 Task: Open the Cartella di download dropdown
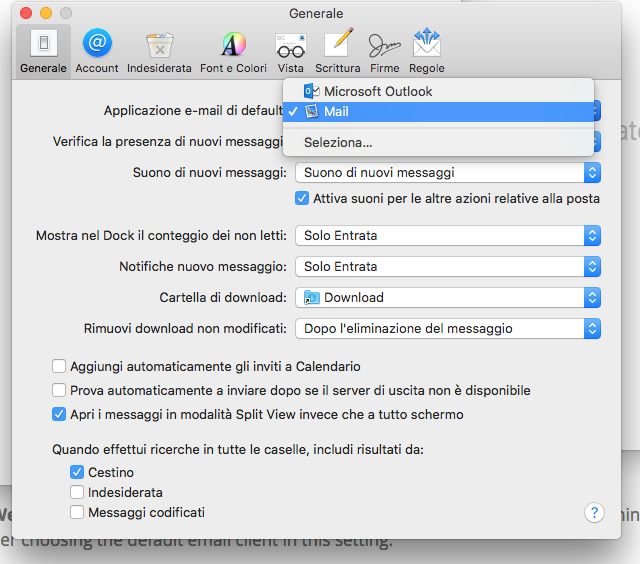pyautogui.click(x=448, y=298)
